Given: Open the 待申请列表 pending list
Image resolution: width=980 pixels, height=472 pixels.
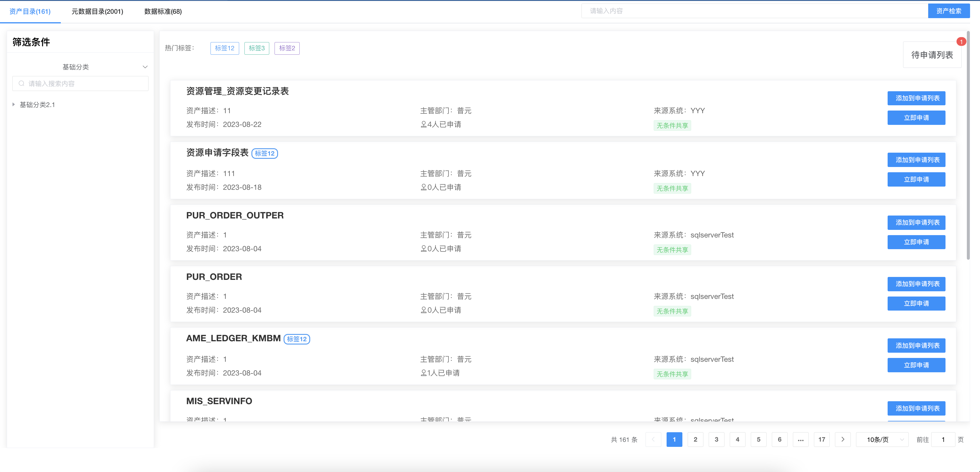Looking at the screenshot, I should tap(932, 55).
